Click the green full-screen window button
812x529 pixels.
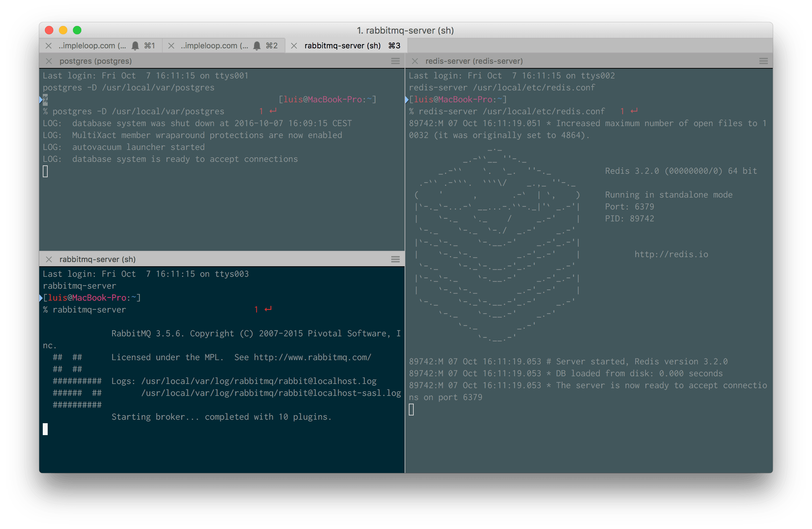(77, 30)
